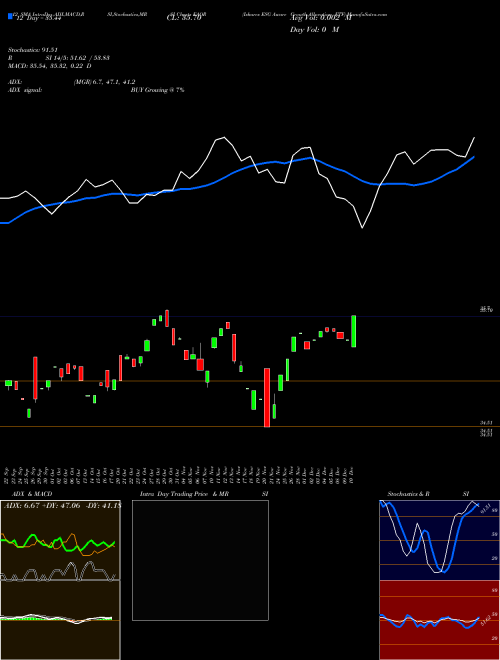Click the 'Stochastics & RSI' panel title
500x660 pixels.
pos(428,494)
